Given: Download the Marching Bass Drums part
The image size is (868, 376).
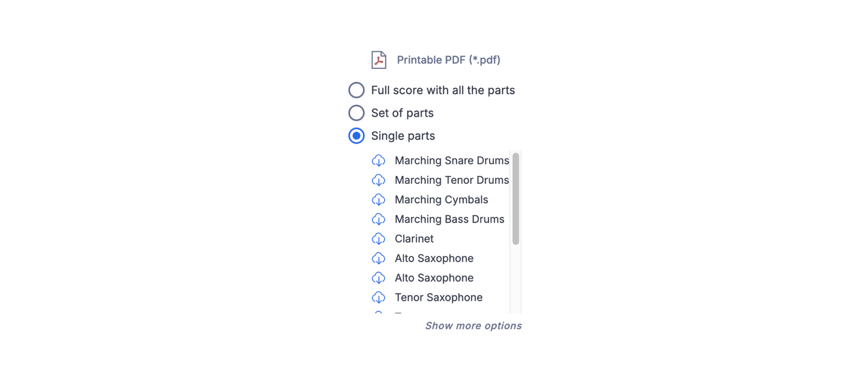Looking at the screenshot, I should coord(378,219).
